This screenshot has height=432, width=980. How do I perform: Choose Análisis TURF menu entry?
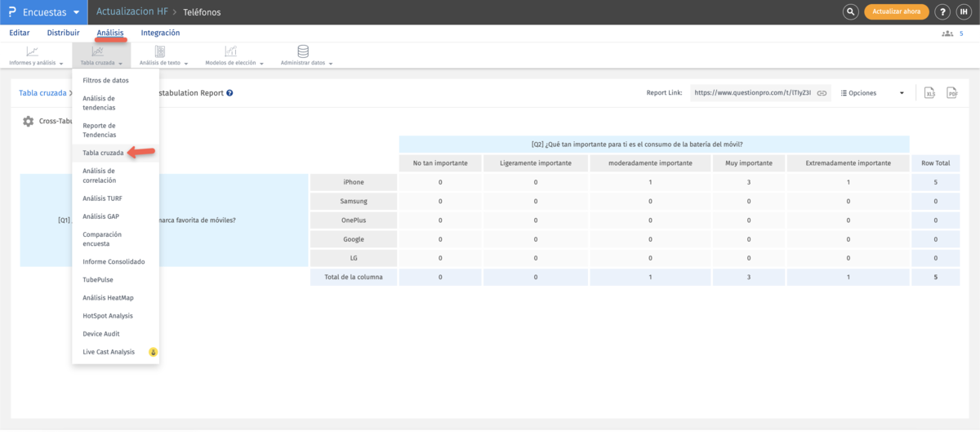click(x=102, y=198)
